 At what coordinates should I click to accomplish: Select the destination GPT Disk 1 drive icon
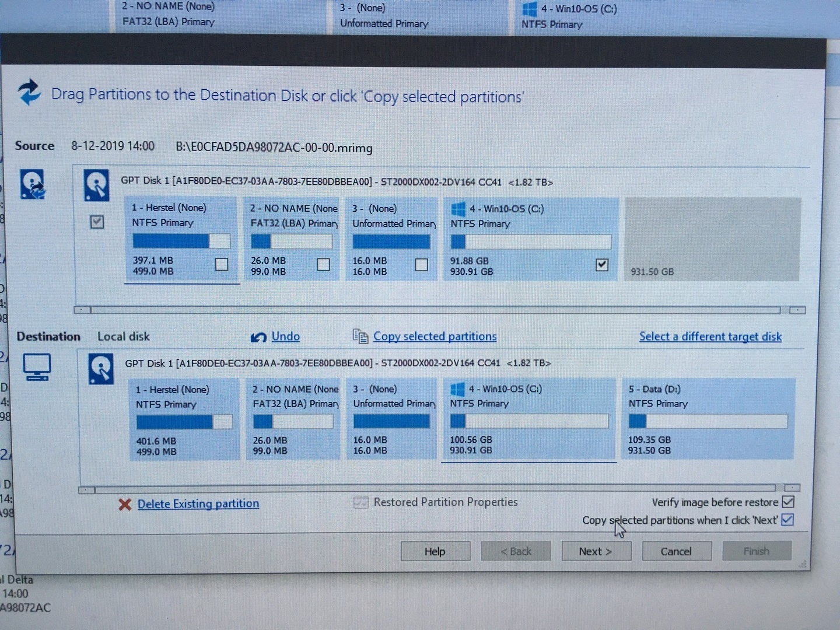click(100, 369)
